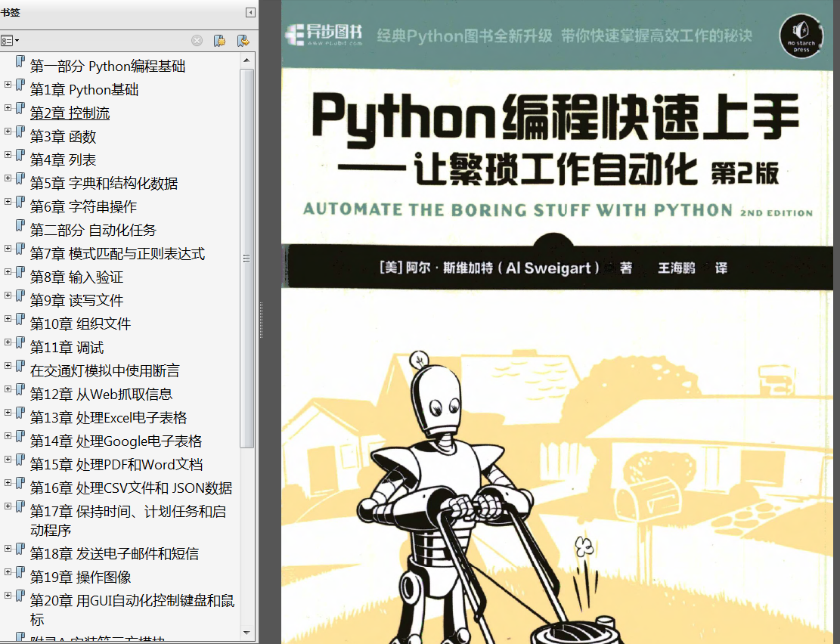This screenshot has width=840, height=644.
Task: Expand the 第8章 输入验证 bookmark
Action: click(8, 272)
